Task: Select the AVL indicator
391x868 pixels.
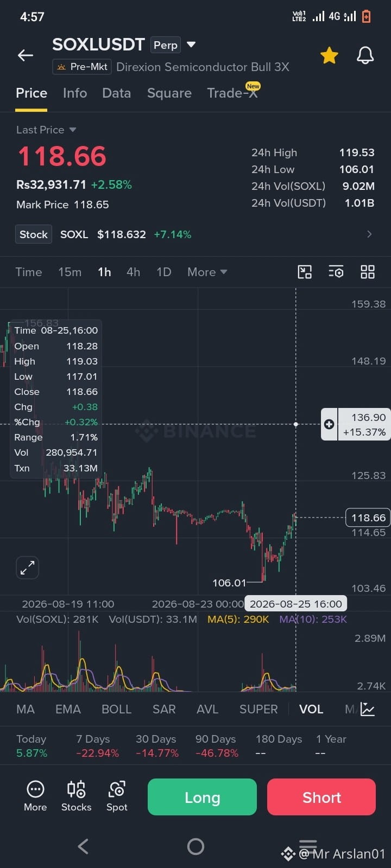Action: [x=207, y=709]
